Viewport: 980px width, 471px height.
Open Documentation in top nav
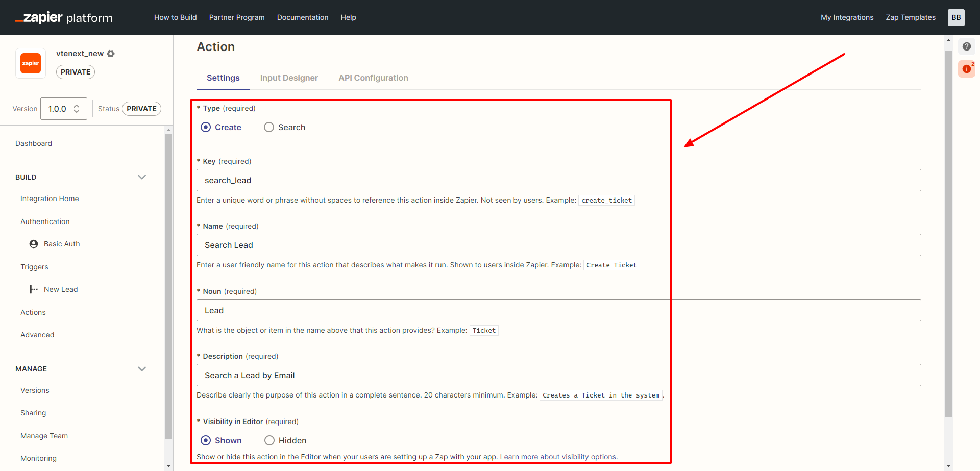303,17
